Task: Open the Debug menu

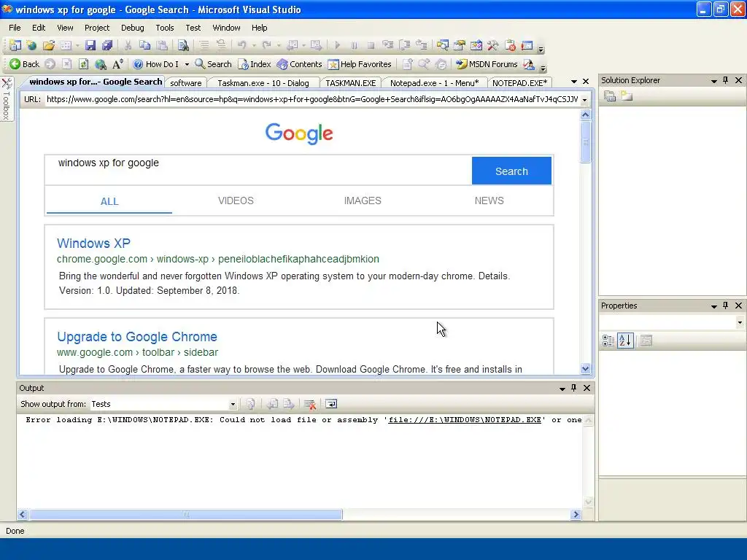Action: (x=133, y=28)
